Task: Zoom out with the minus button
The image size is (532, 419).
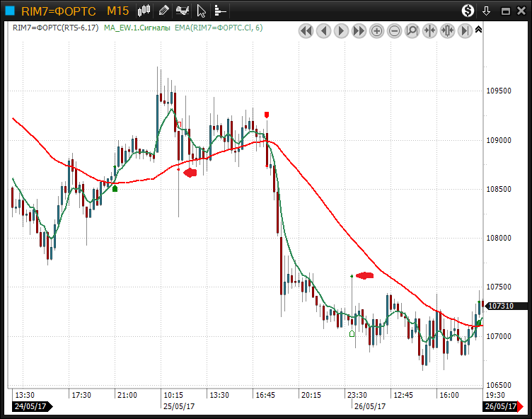Action: point(394,30)
